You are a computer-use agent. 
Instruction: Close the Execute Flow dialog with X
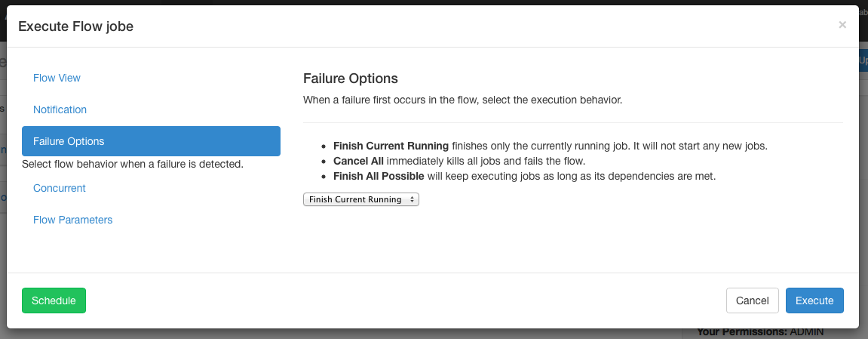tap(842, 25)
